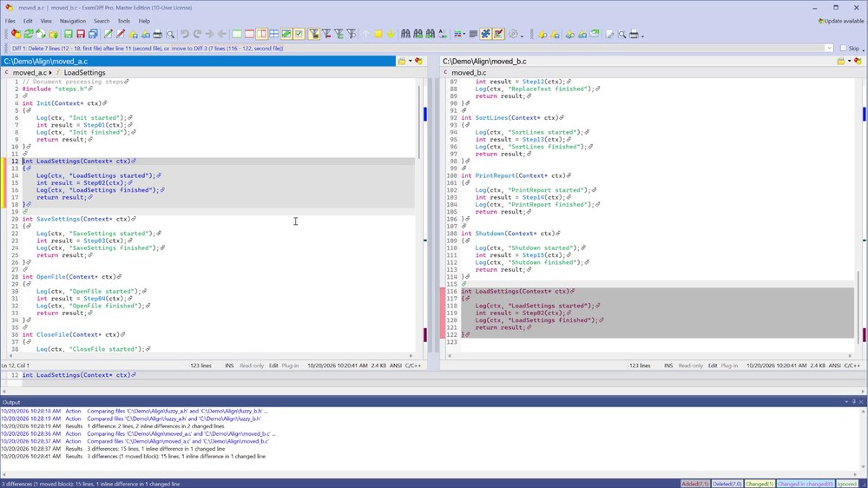
Task: Click the Undo arrow icon
Action: 184,35
